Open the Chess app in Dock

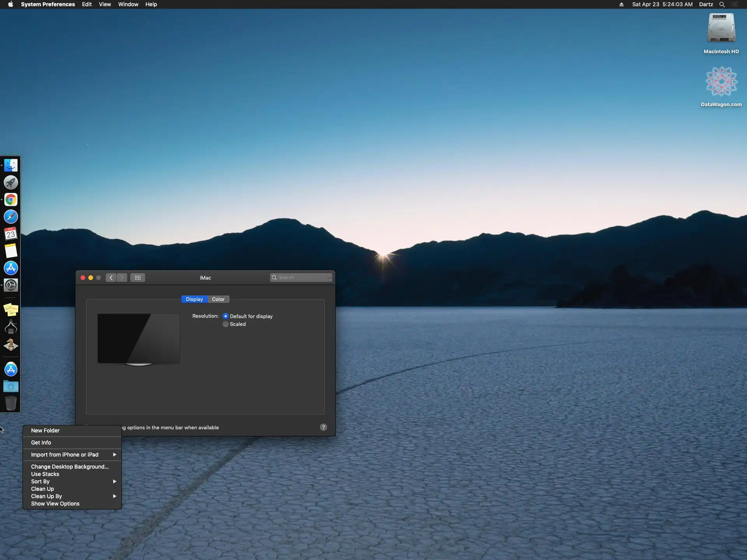(x=11, y=345)
